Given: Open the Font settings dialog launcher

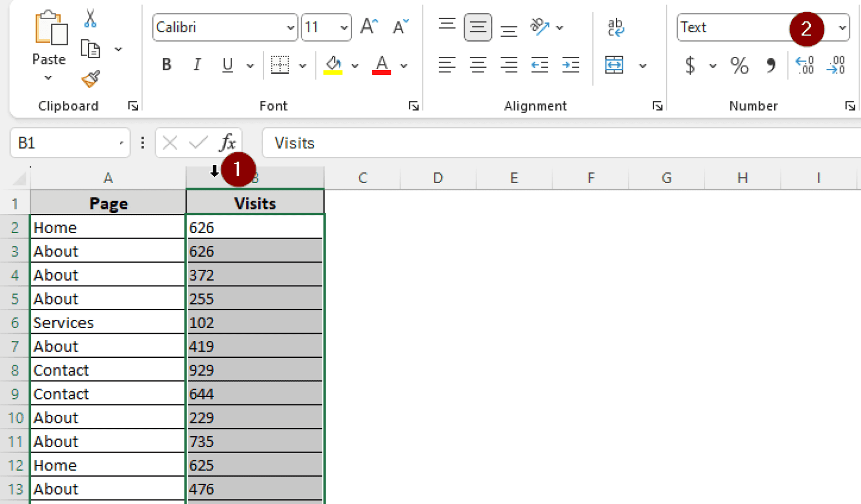Looking at the screenshot, I should 414,106.
